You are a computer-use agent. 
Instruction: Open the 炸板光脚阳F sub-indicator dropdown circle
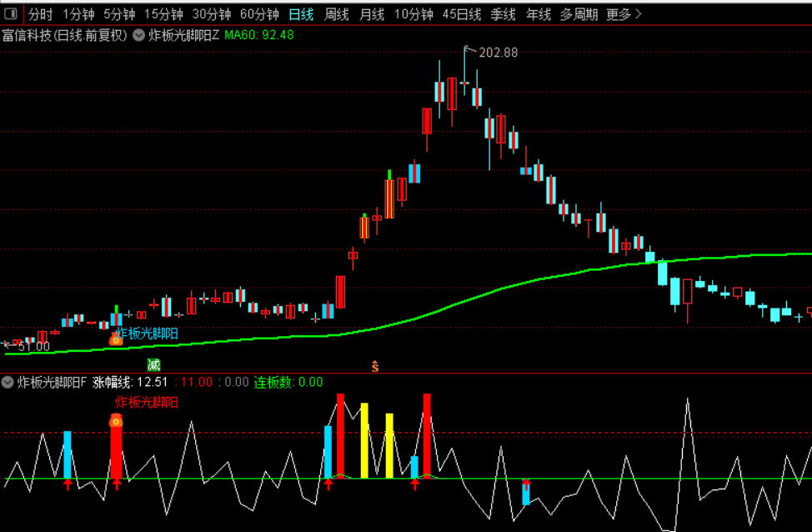[8, 382]
